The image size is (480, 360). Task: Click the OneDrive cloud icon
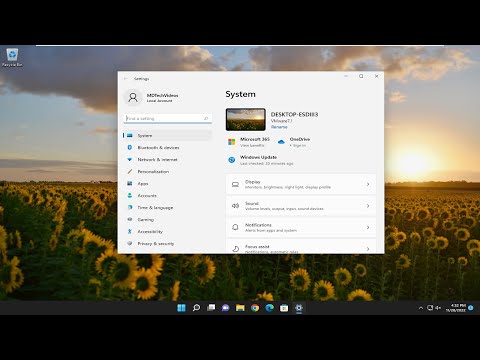click(x=281, y=142)
